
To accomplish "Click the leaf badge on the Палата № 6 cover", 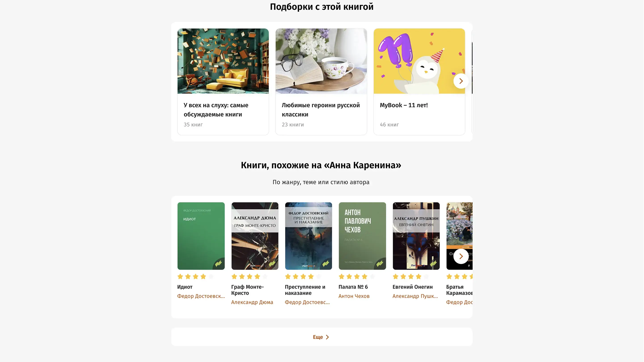I will (380, 264).
